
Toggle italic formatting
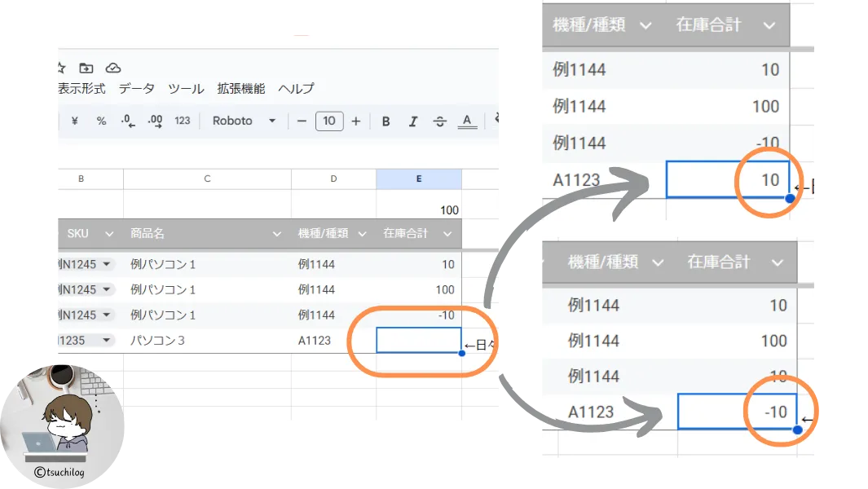[413, 121]
